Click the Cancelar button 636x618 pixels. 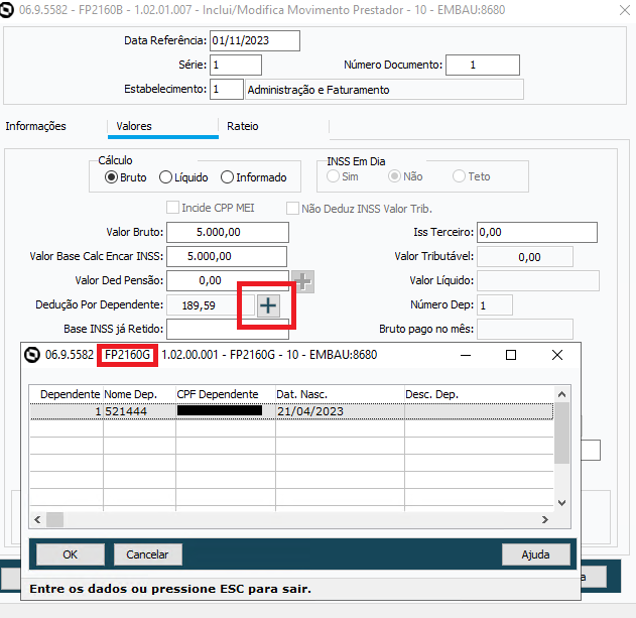coord(148,554)
